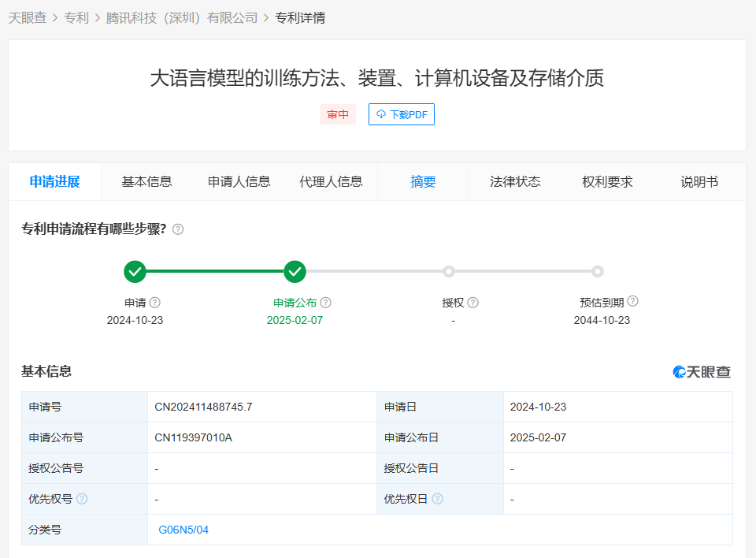
Task: Click the 预估到期 step circle on timeline
Action: click(x=598, y=272)
